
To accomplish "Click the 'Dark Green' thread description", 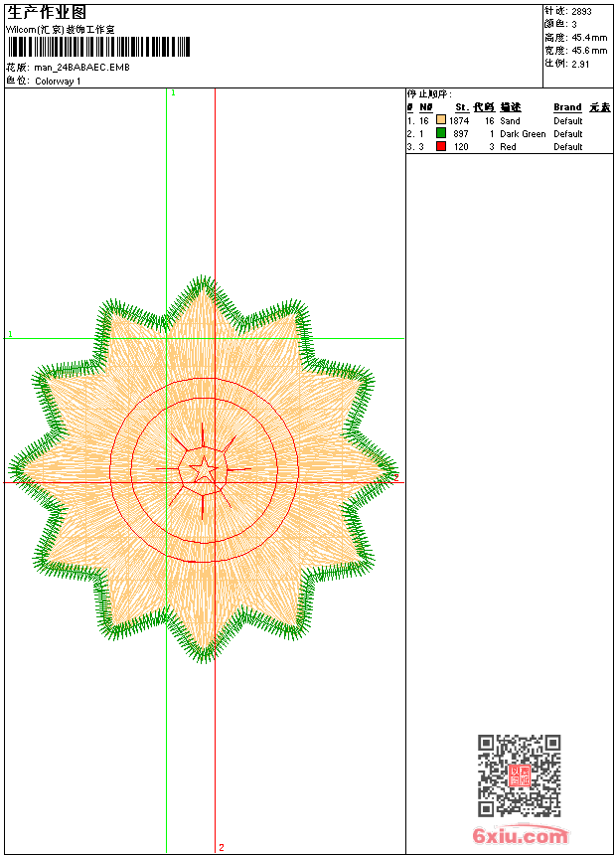I will [x=523, y=134].
